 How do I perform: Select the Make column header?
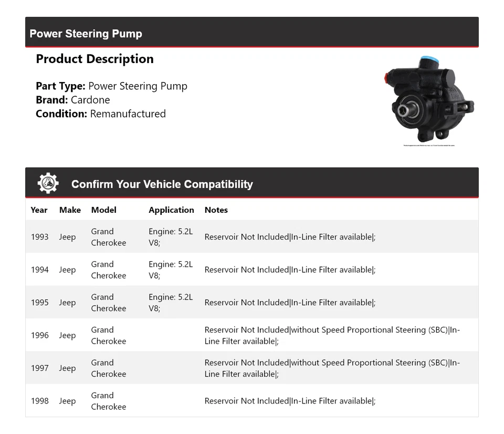click(x=70, y=210)
